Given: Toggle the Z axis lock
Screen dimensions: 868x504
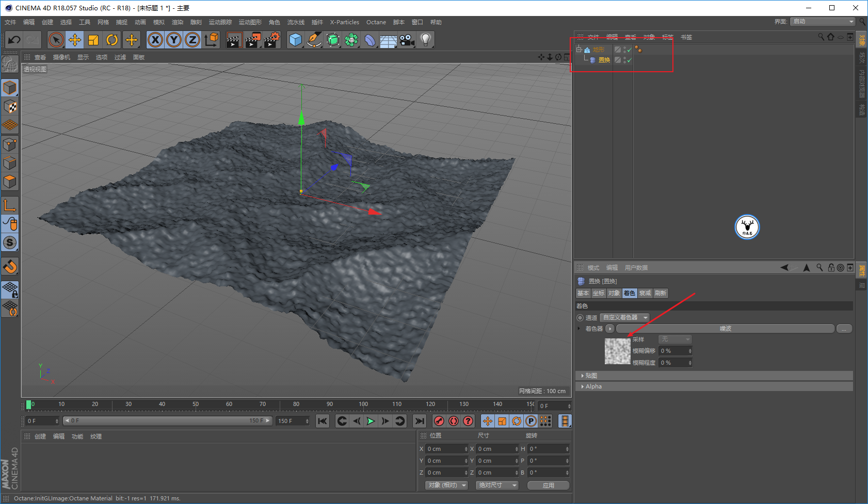Looking at the screenshot, I should pyautogui.click(x=192, y=40).
